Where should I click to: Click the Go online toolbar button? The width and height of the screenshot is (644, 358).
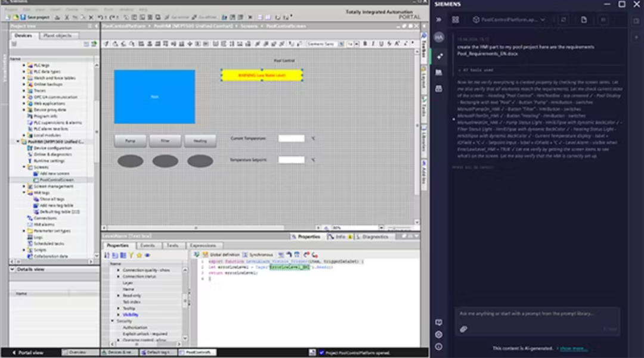click(x=177, y=17)
